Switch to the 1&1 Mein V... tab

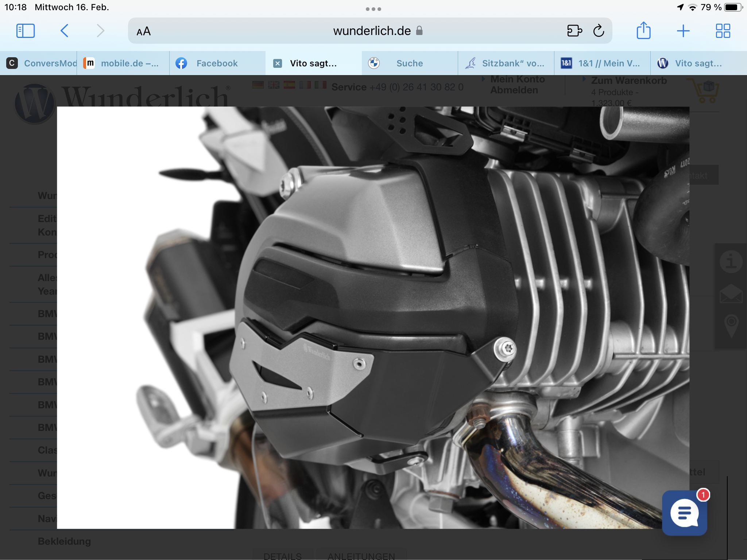(608, 63)
